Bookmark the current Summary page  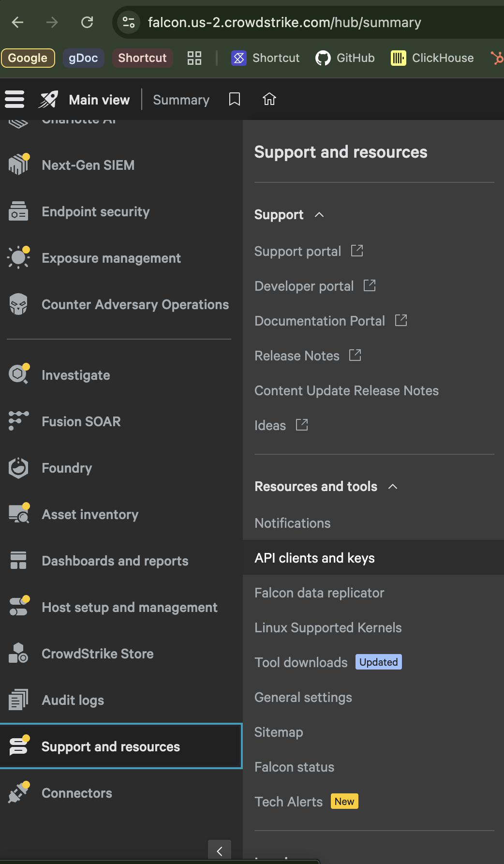pyautogui.click(x=235, y=99)
